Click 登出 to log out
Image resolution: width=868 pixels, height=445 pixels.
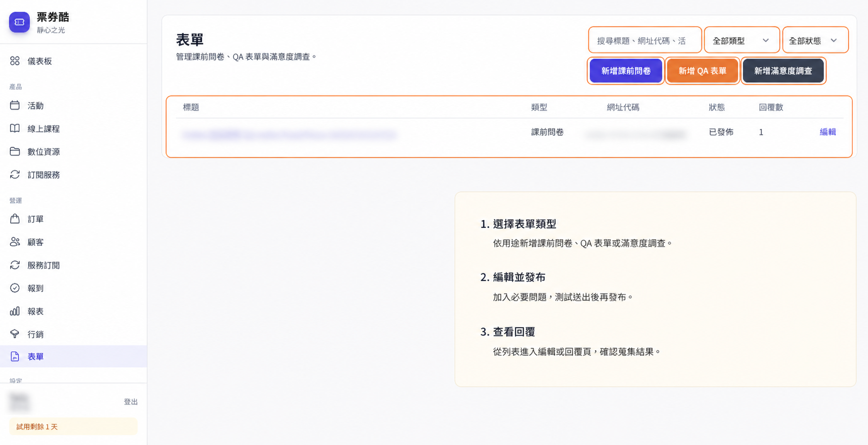coord(131,402)
